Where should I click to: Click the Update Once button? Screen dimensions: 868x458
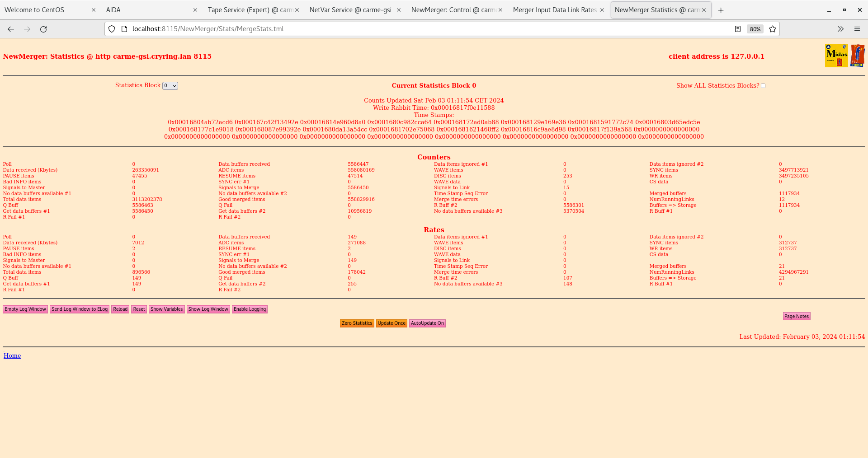(392, 323)
